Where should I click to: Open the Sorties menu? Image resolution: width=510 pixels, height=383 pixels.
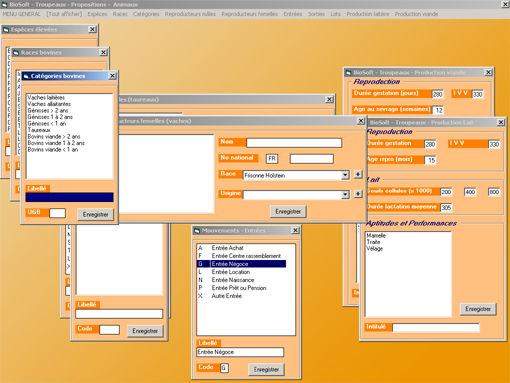point(316,14)
